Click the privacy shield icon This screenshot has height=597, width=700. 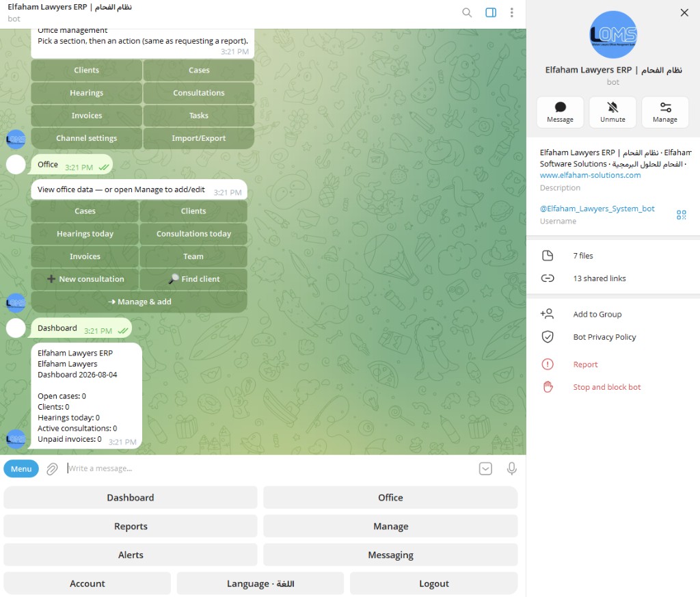tap(548, 336)
